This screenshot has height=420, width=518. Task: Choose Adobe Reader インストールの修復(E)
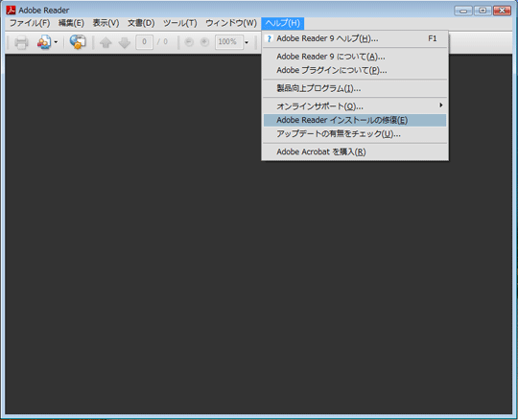[x=355, y=120]
